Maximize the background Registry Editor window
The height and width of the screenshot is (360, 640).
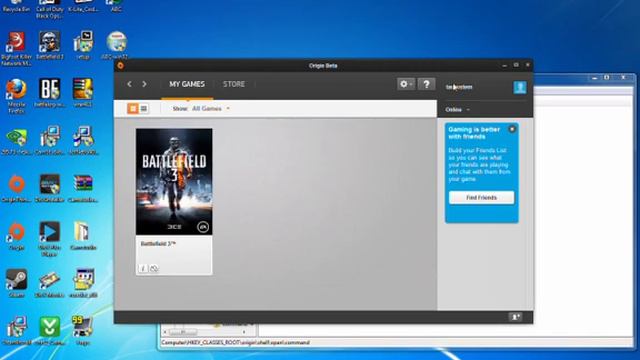point(607,78)
